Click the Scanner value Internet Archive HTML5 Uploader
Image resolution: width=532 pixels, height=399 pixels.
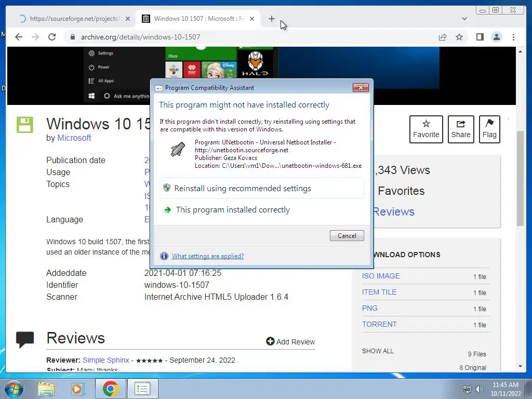tap(216, 297)
